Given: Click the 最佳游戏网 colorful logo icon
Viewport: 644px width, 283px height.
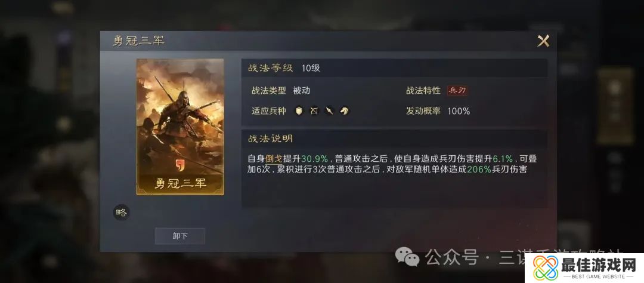Looking at the screenshot, I should (x=546, y=268).
